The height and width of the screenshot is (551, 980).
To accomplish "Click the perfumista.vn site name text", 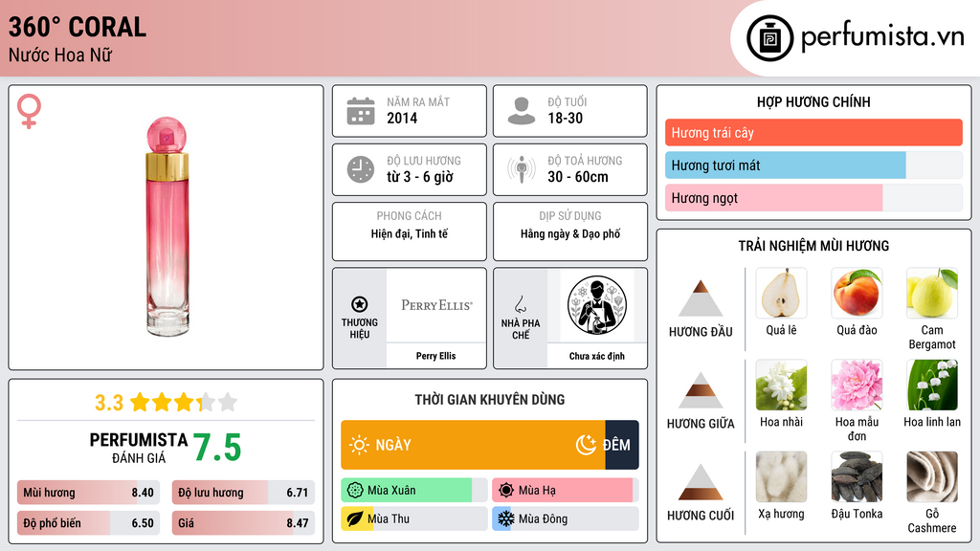I will coord(882,37).
